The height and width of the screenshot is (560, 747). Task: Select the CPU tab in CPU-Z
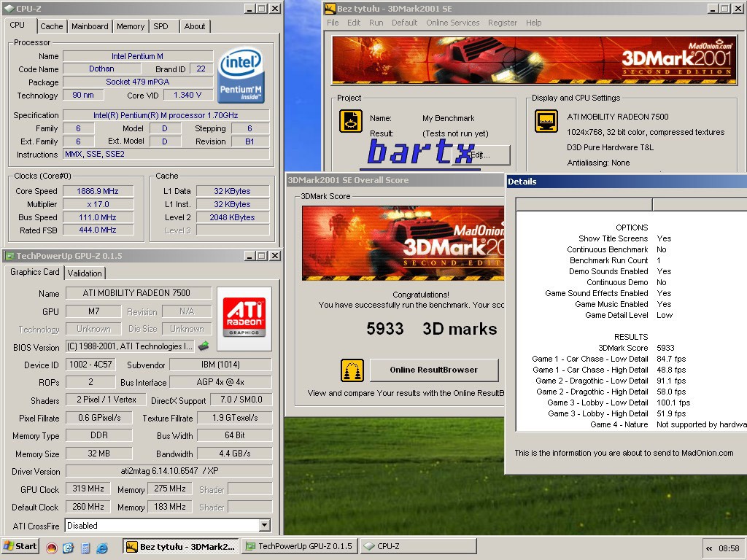18,25
